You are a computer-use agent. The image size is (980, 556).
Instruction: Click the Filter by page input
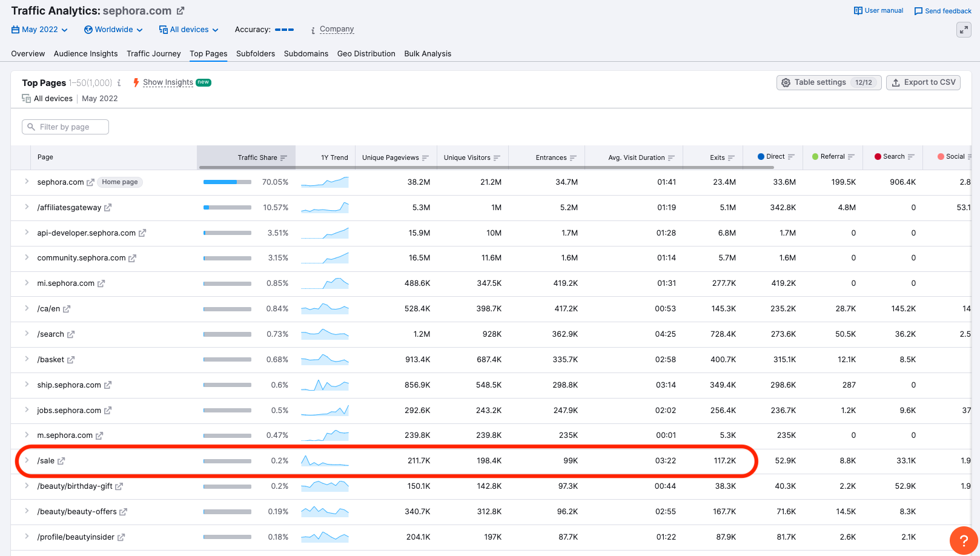[65, 127]
